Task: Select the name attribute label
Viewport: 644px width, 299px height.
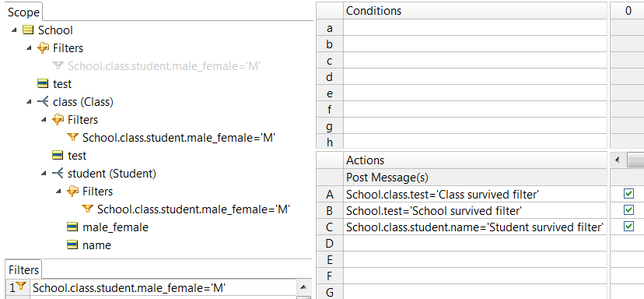Action: click(x=96, y=245)
